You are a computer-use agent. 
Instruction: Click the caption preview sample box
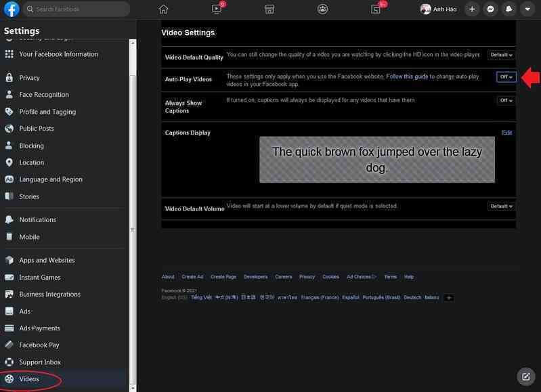376,159
